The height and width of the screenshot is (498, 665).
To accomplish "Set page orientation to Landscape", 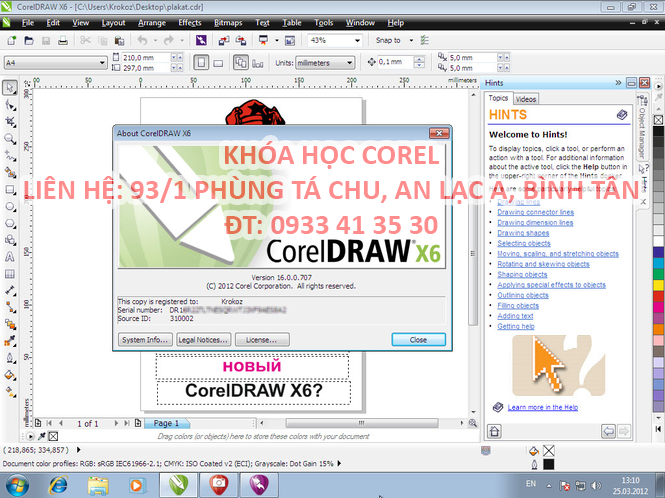I will pos(218,63).
